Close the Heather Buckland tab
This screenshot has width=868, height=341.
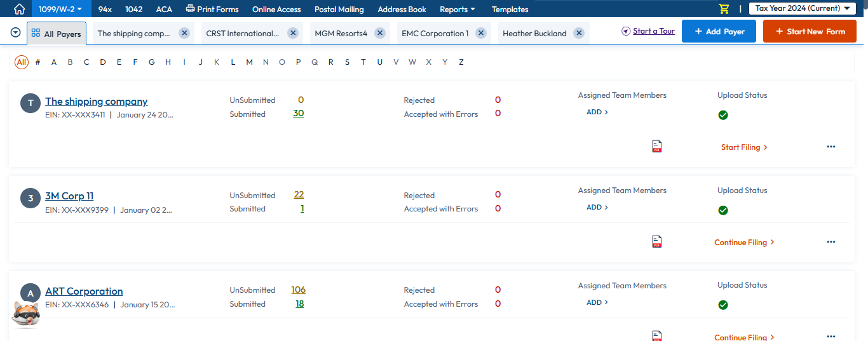(x=579, y=33)
